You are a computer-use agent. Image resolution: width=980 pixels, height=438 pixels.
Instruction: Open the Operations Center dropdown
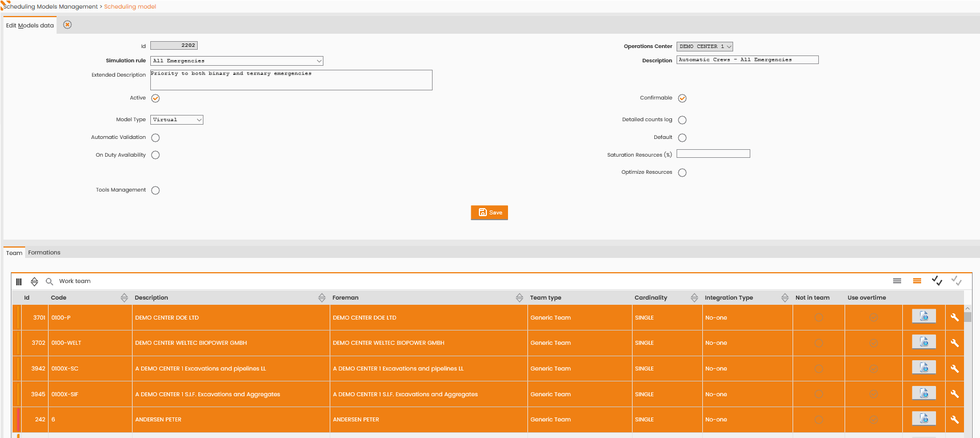705,46
